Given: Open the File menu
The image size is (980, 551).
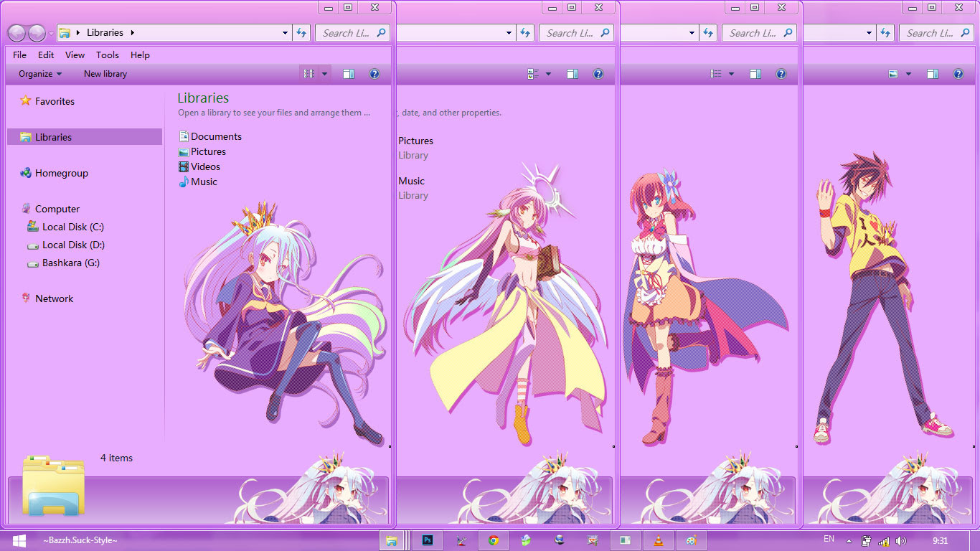Looking at the screenshot, I should [20, 55].
